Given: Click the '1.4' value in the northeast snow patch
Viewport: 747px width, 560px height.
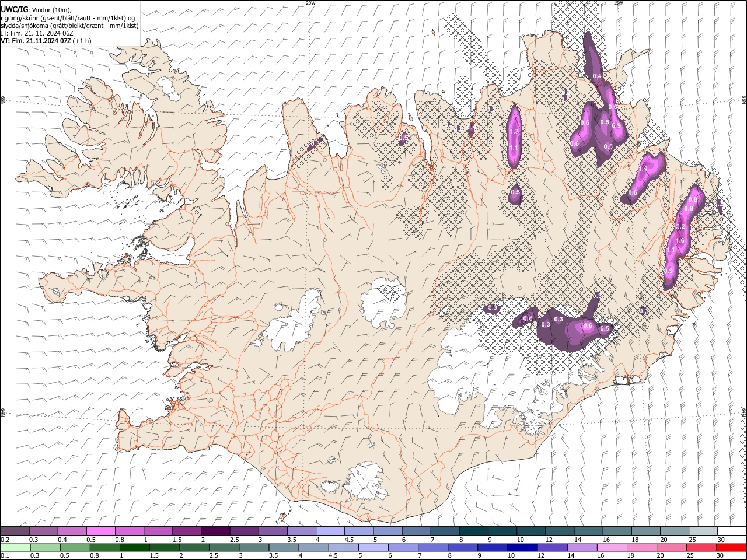Looking at the screenshot, I should 643,169.
